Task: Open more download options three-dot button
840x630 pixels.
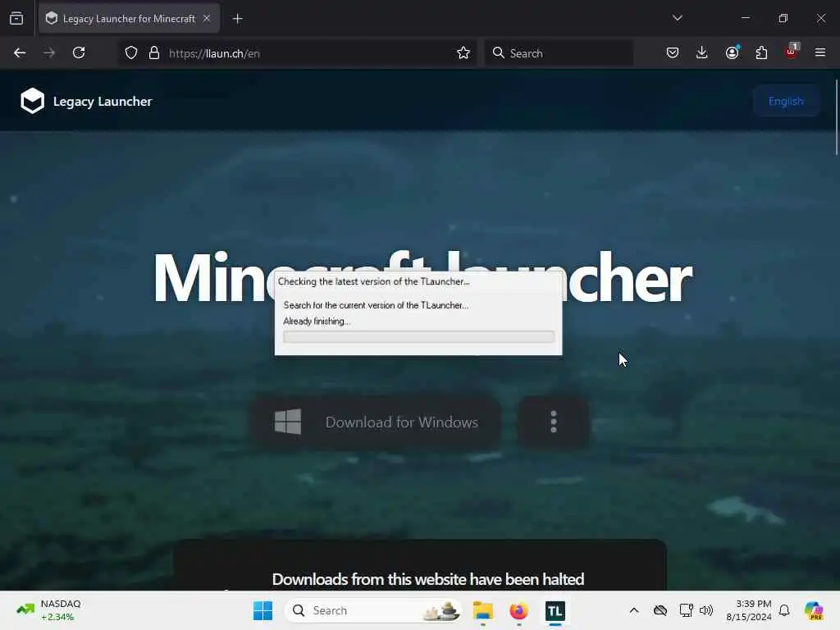Action: (x=554, y=422)
